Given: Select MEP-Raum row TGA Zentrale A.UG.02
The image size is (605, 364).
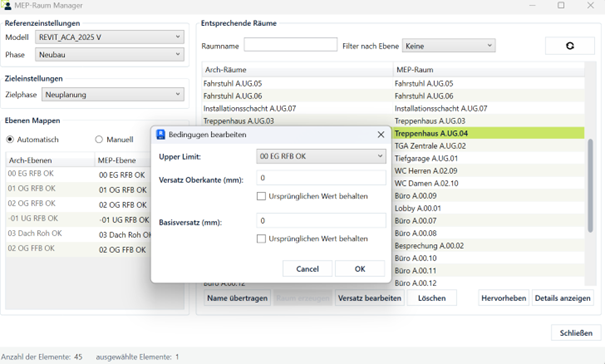Looking at the screenshot, I should coord(488,146).
